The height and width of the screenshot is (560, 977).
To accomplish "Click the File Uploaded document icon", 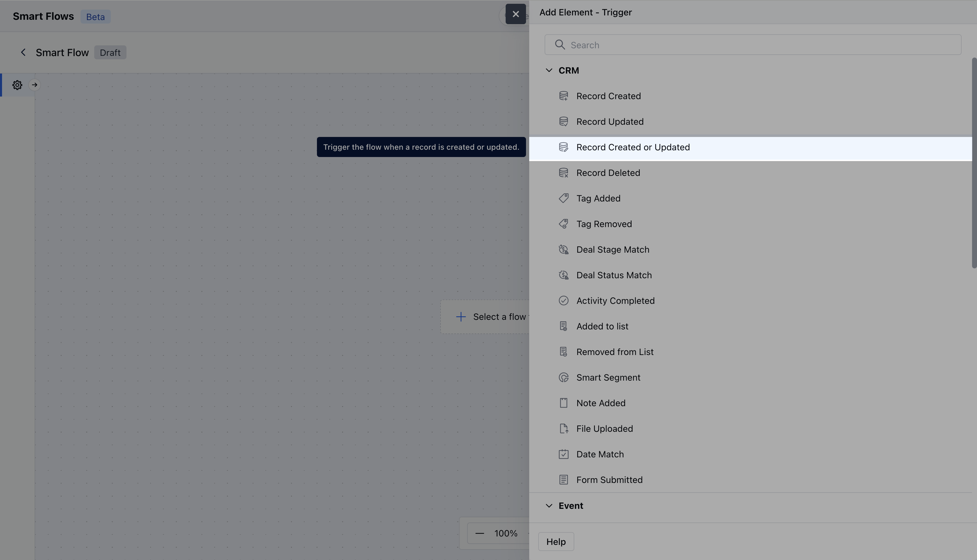I will point(563,429).
